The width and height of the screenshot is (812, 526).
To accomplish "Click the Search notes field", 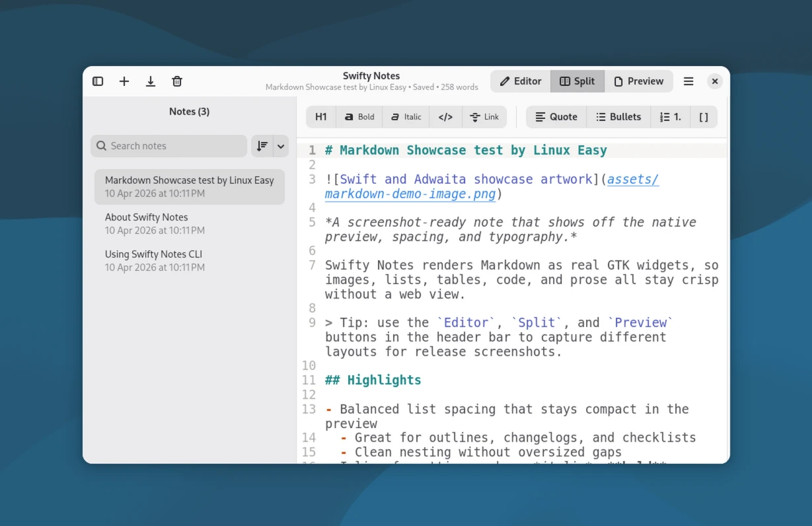I will point(169,146).
